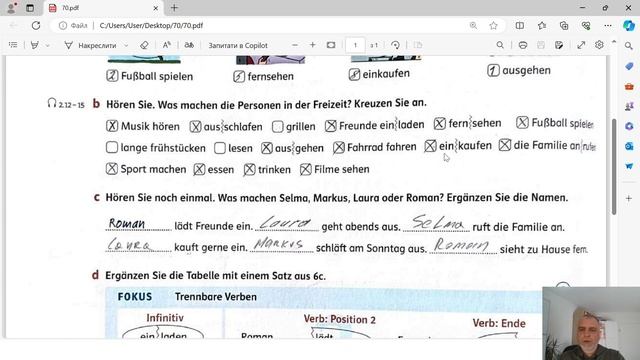Toggle the Musik hören checkbox
The image size is (640, 360).
(112, 126)
